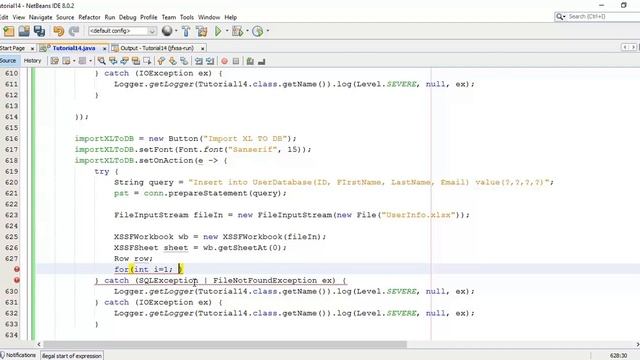This screenshot has width=640, height=360.
Task: Close the Start Page tab
Action: (32, 49)
